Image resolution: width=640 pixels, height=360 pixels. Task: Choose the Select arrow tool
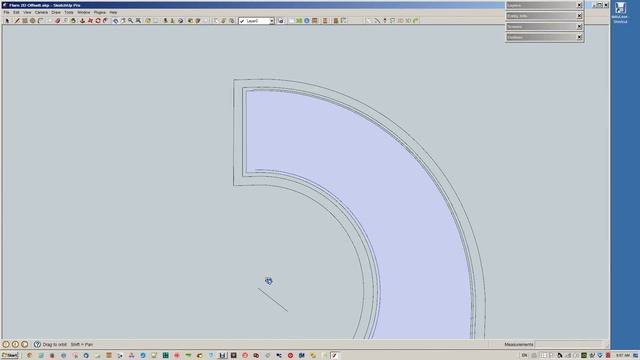coord(7,20)
